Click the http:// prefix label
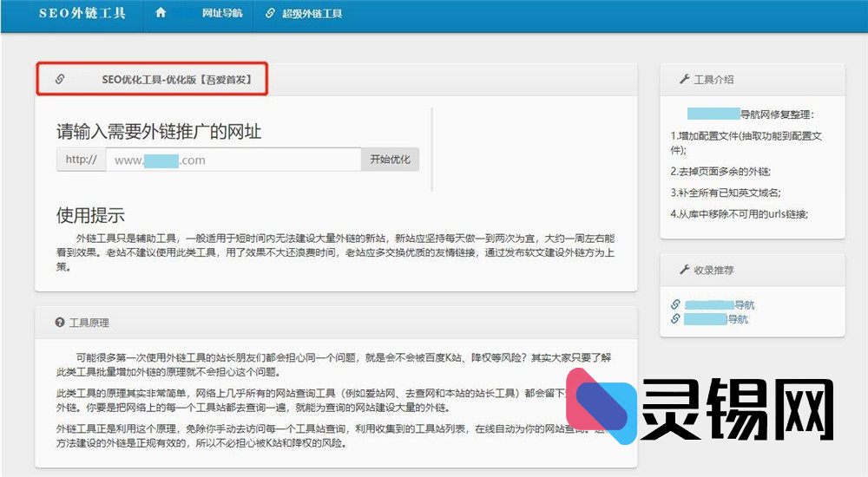 tap(82, 160)
